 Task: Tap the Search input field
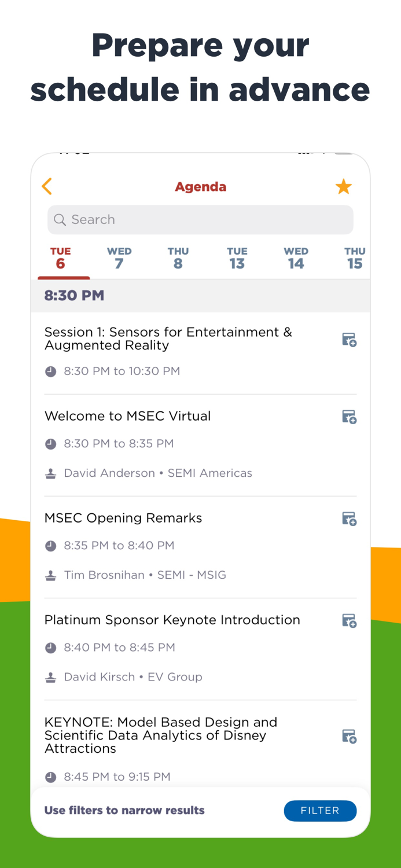[x=200, y=220]
